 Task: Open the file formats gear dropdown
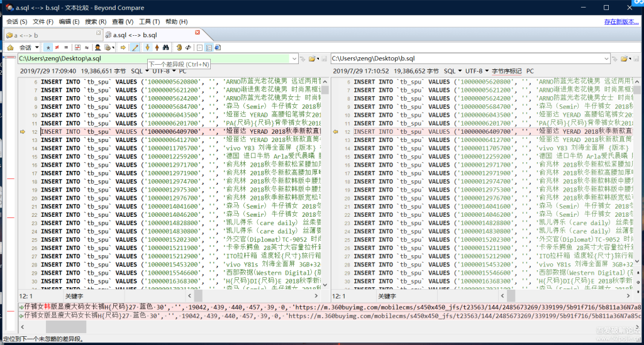[109, 48]
